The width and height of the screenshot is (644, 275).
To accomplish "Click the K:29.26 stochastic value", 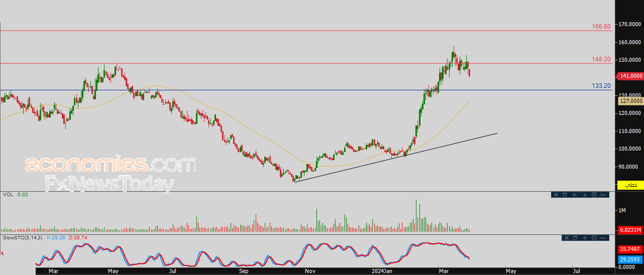I will 56,237.
